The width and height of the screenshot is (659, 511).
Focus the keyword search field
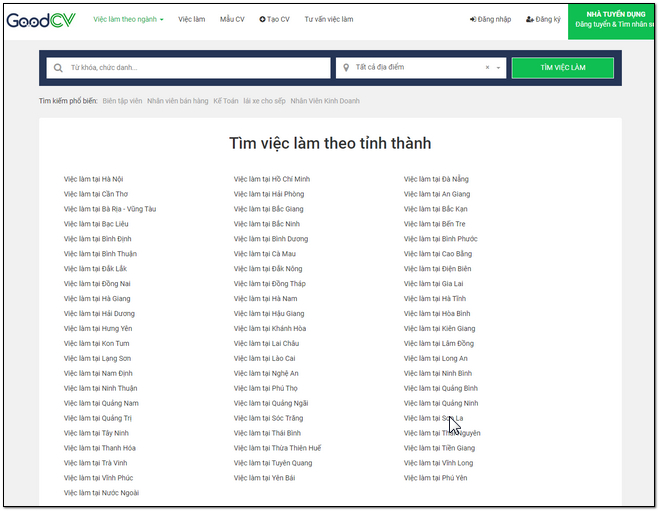pyautogui.click(x=195, y=68)
